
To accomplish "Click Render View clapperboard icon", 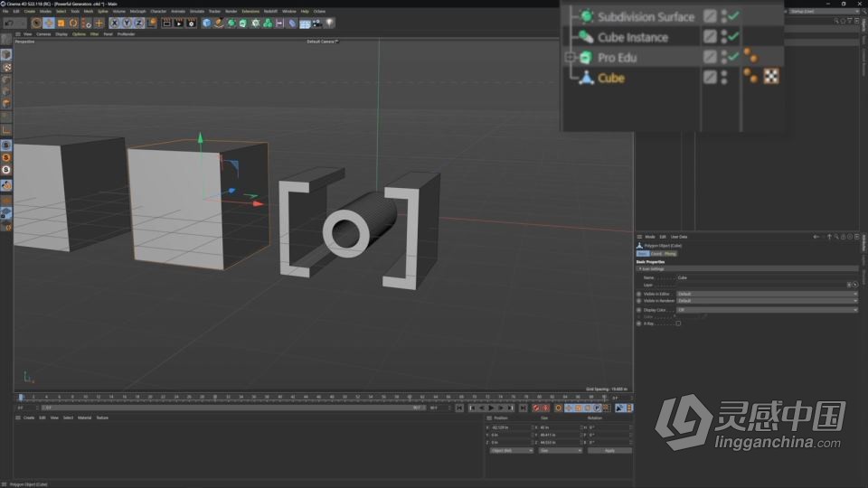I will click(x=166, y=23).
